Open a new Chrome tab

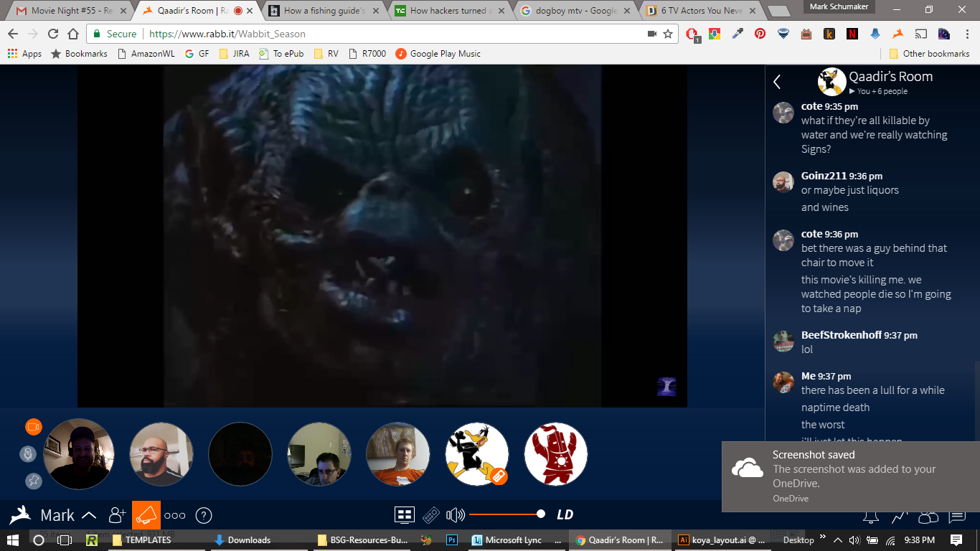click(x=778, y=11)
